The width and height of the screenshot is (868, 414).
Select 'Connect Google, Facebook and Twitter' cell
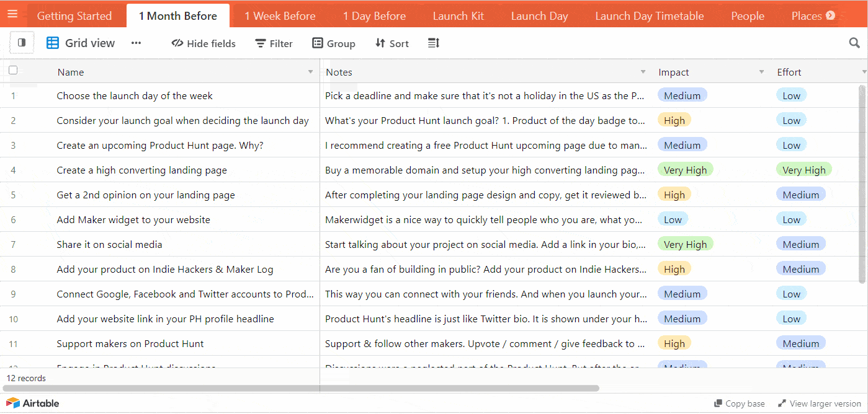(186, 294)
